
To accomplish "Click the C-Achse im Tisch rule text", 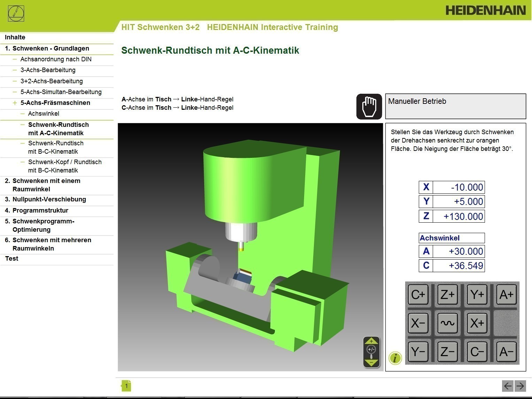I will (x=177, y=108).
